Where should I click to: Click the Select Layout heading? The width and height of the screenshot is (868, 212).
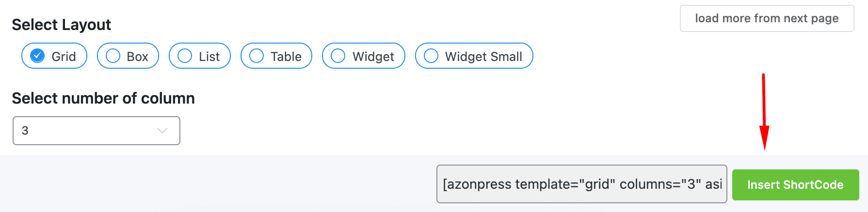tap(62, 25)
